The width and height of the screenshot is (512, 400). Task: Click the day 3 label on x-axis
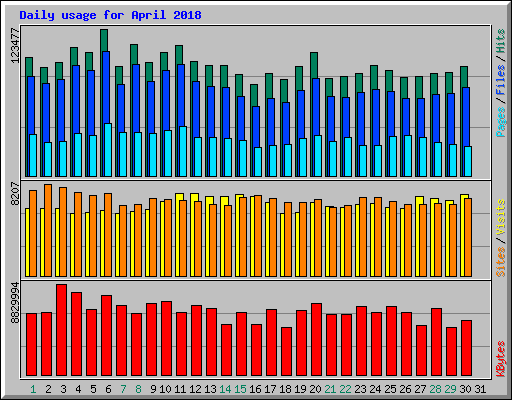(63, 389)
